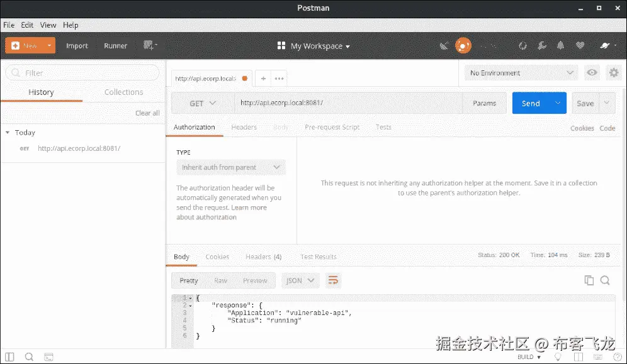Add a new request tab

tap(263, 79)
